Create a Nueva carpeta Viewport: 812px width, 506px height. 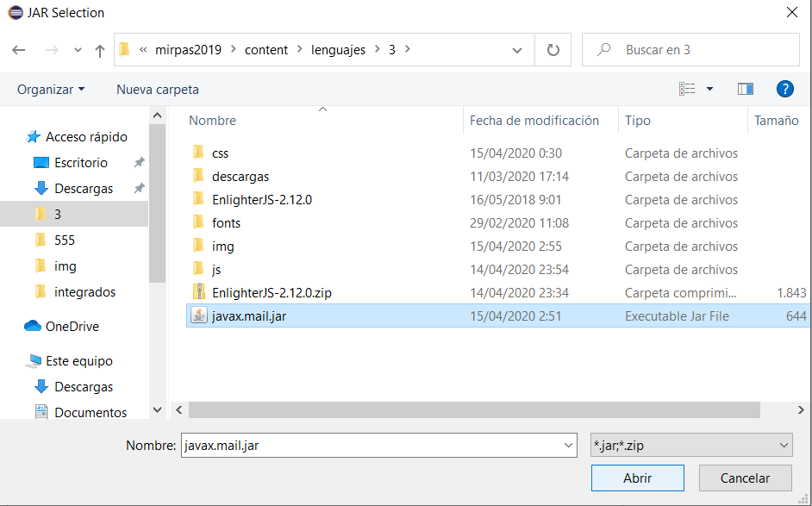click(158, 89)
